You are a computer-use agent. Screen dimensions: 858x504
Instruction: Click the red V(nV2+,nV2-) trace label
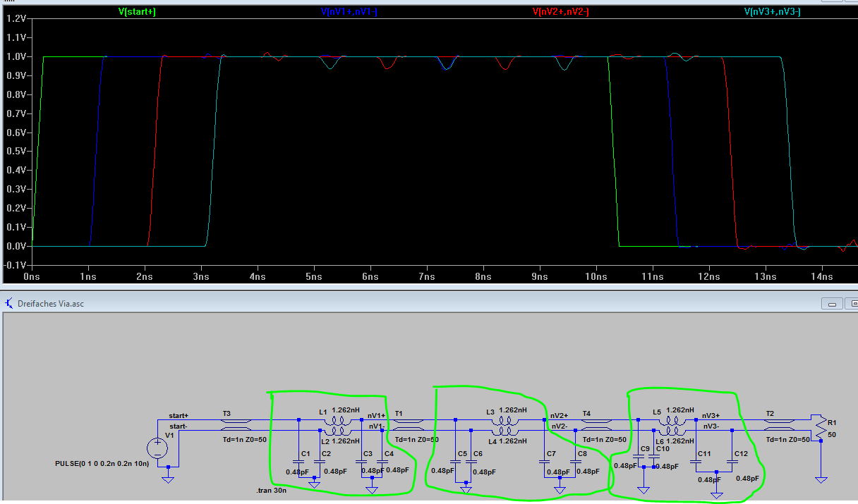point(560,12)
